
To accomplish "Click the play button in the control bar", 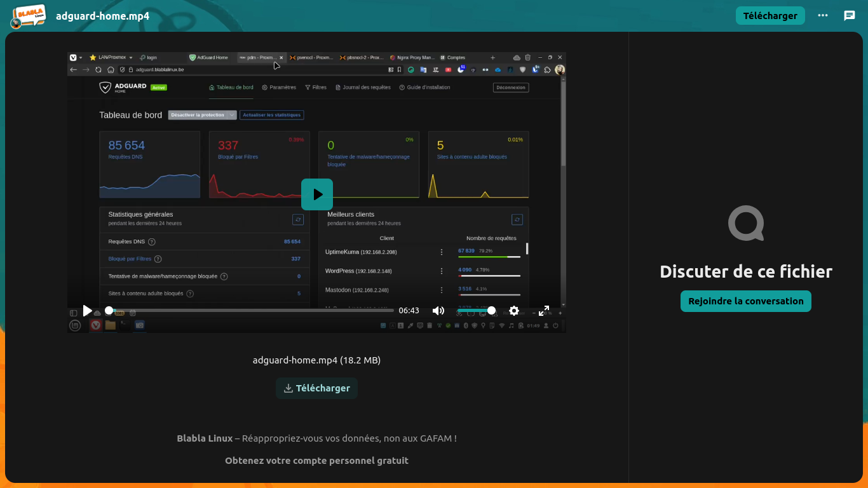I will point(88,311).
